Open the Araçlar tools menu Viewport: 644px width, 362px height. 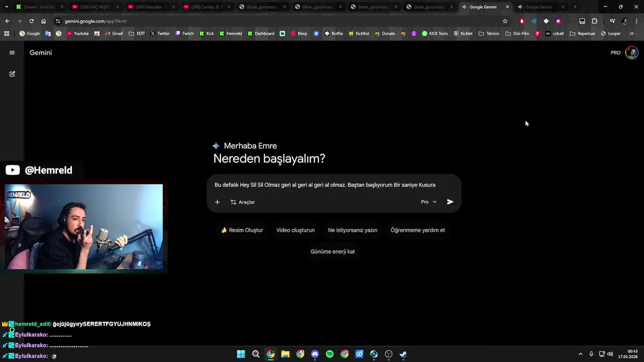click(243, 202)
